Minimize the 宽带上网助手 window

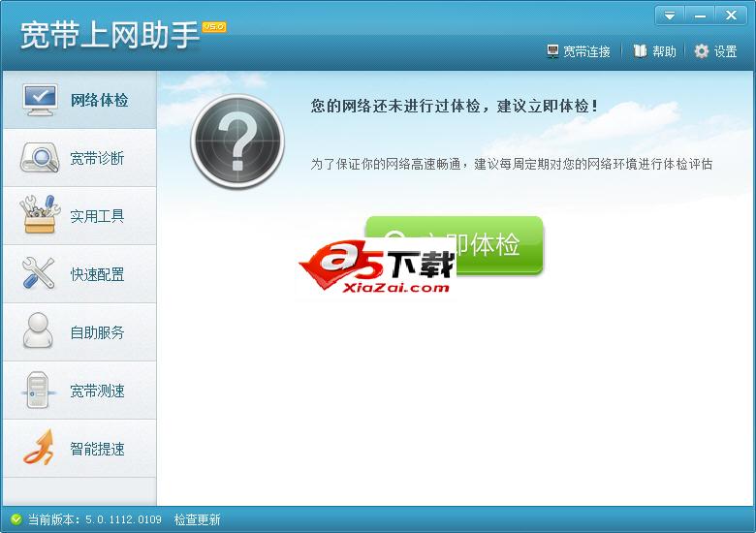tap(700, 16)
